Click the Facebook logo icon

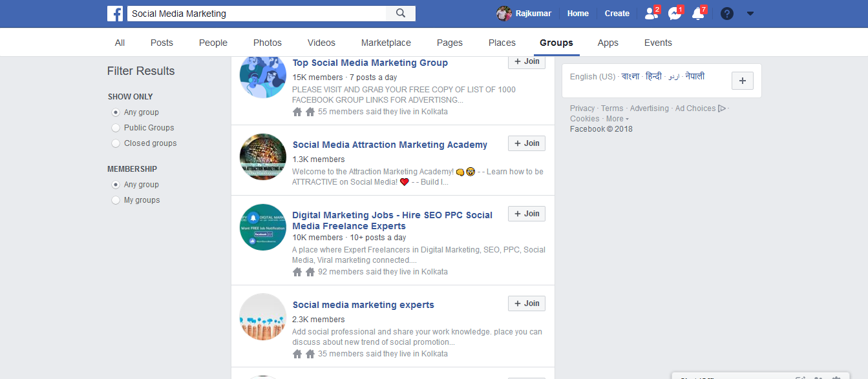[115, 14]
